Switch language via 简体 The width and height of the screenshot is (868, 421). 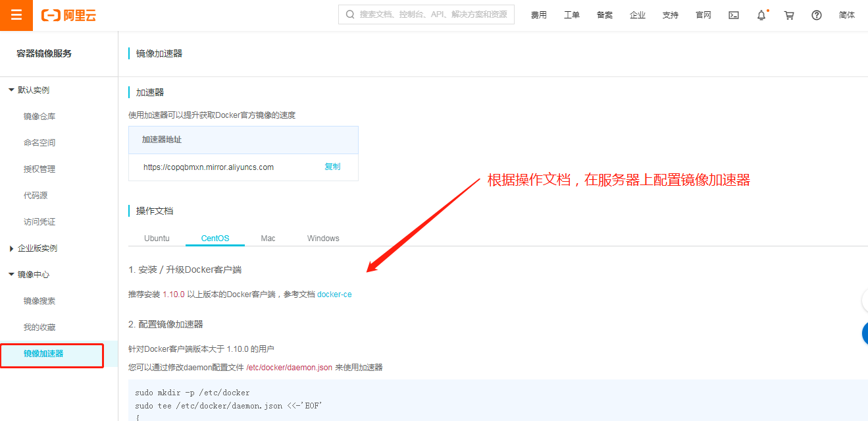[x=847, y=15]
